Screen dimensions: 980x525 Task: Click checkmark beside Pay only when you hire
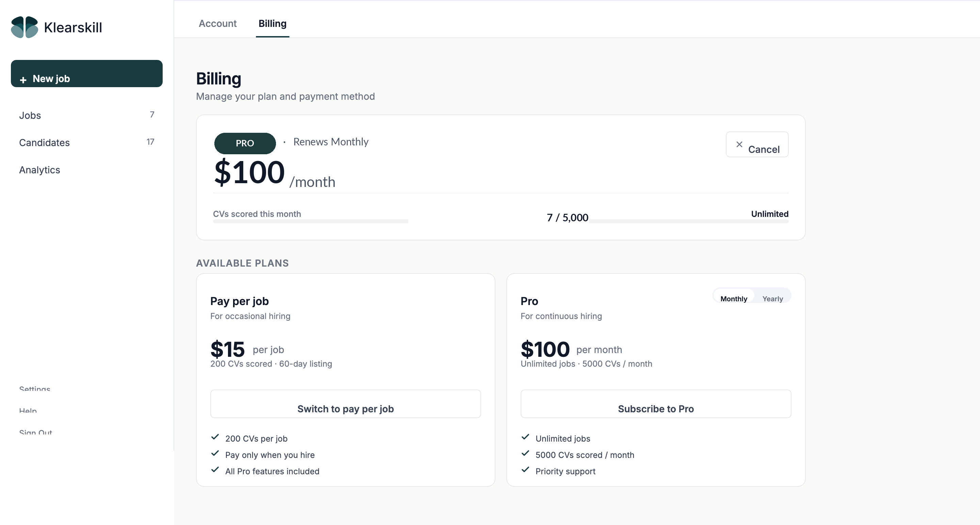click(215, 453)
